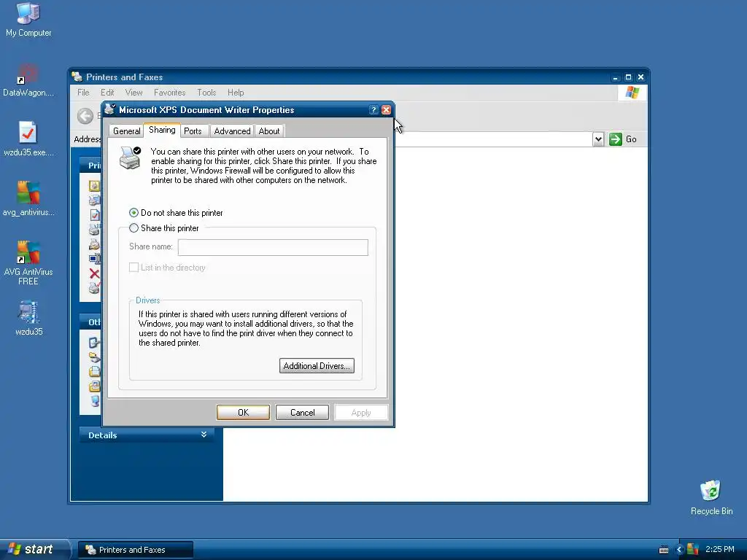The image size is (747, 560).
Task: Open the Edit menu
Action: click(x=107, y=93)
